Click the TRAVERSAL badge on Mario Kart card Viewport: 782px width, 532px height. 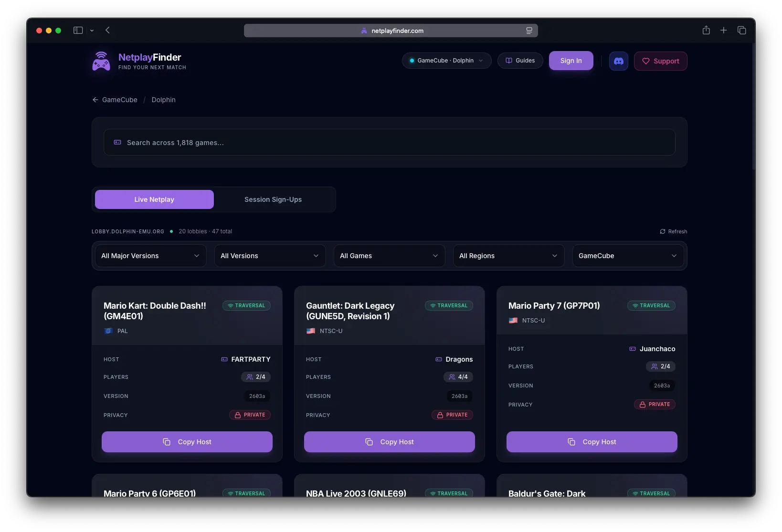pyautogui.click(x=246, y=305)
